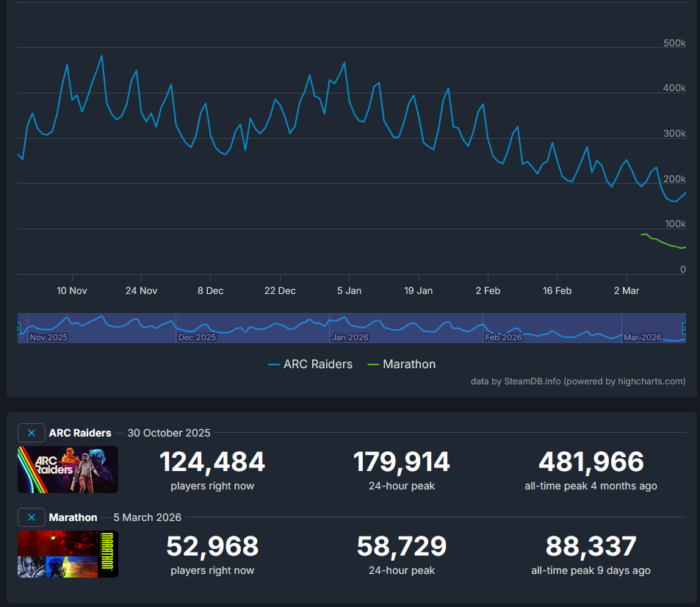Click Feb 2026 in the navigator timeline
This screenshot has height=607, width=700.
click(503, 337)
